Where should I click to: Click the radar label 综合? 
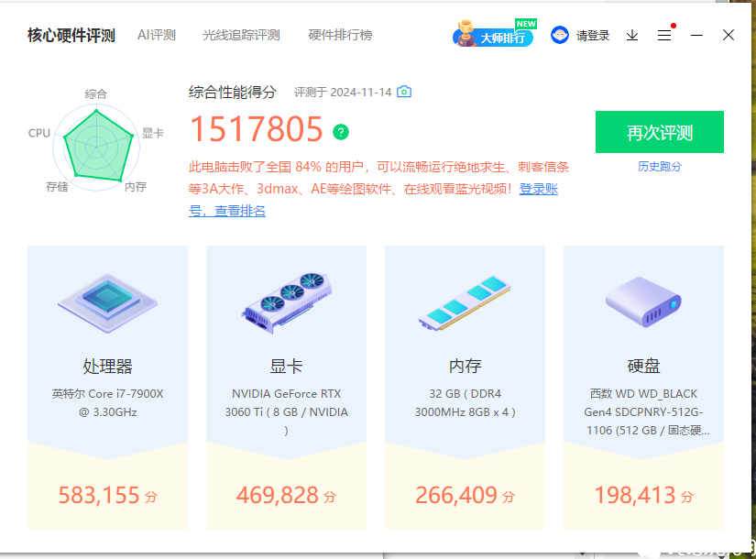[x=96, y=93]
